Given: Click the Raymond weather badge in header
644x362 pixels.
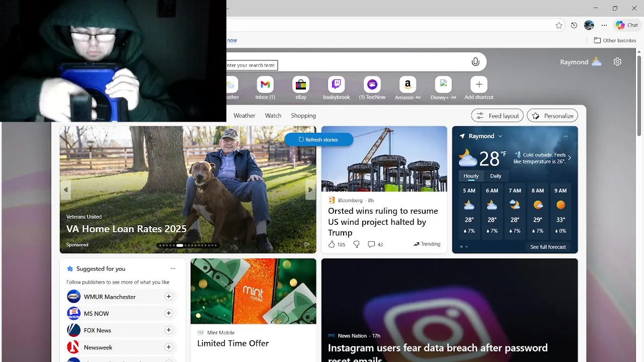Looking at the screenshot, I should pyautogui.click(x=581, y=62).
